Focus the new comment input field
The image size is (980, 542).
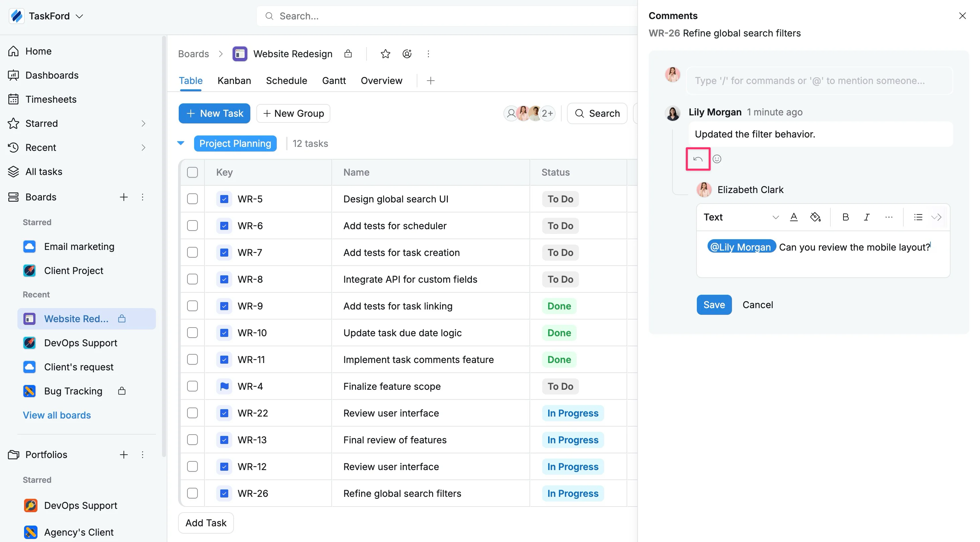click(x=819, y=81)
